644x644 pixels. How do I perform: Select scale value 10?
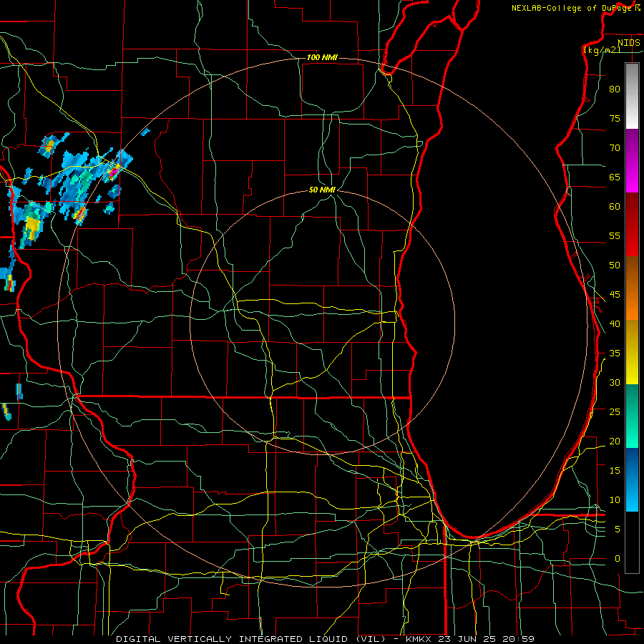pos(615,500)
